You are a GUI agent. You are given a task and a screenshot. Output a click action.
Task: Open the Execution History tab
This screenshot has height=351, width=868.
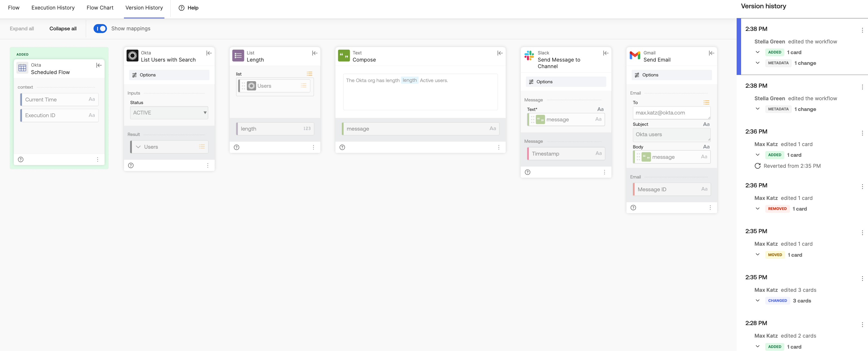click(53, 7)
